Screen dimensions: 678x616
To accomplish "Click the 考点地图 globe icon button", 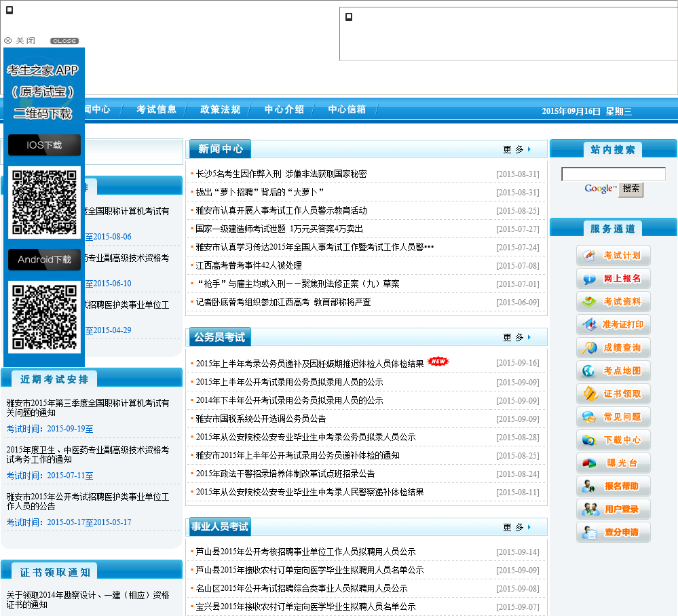I will [613, 371].
